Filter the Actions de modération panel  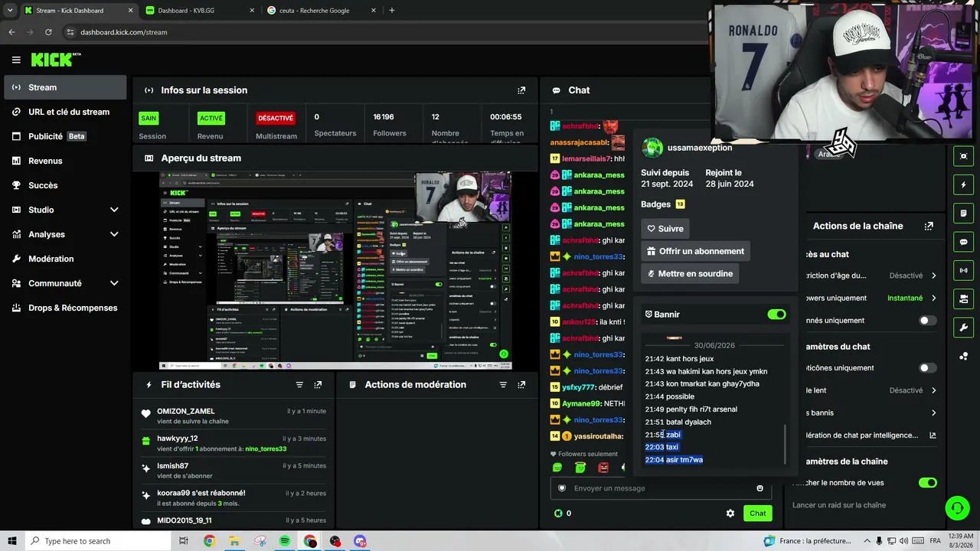pos(503,385)
